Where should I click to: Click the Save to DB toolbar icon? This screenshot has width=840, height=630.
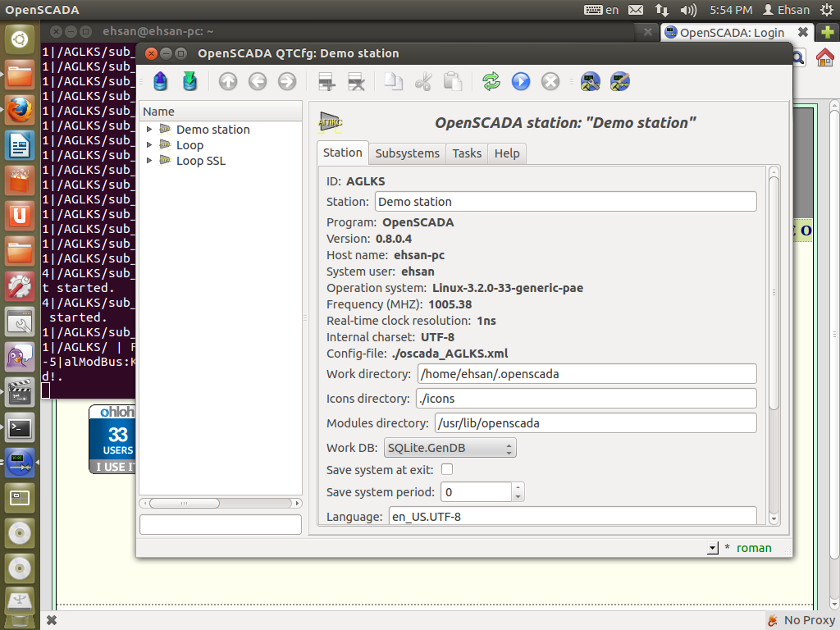(189, 81)
